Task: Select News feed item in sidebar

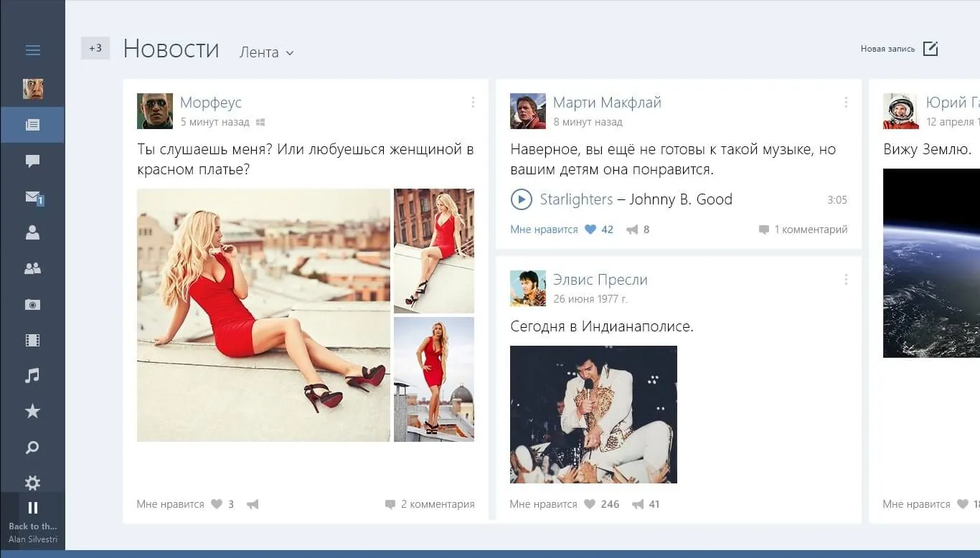Action: pyautogui.click(x=32, y=125)
